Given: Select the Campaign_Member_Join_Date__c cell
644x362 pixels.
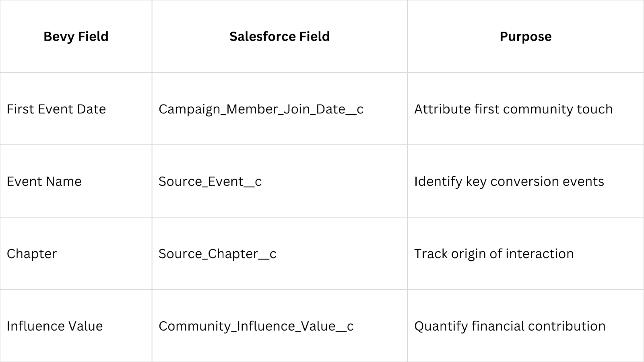Looking at the screenshot, I should (280, 109).
